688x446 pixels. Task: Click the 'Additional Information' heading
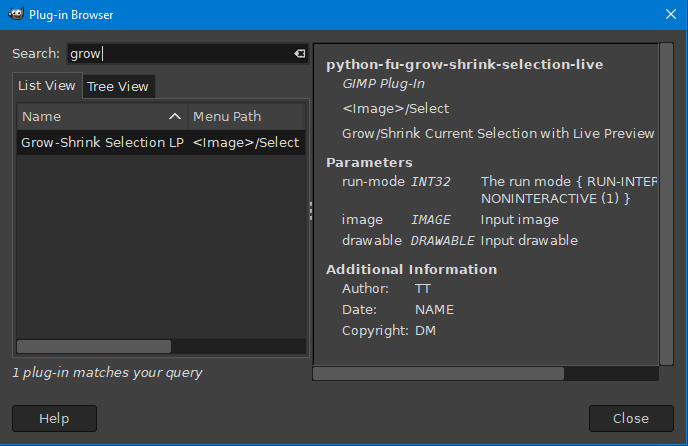coord(412,269)
